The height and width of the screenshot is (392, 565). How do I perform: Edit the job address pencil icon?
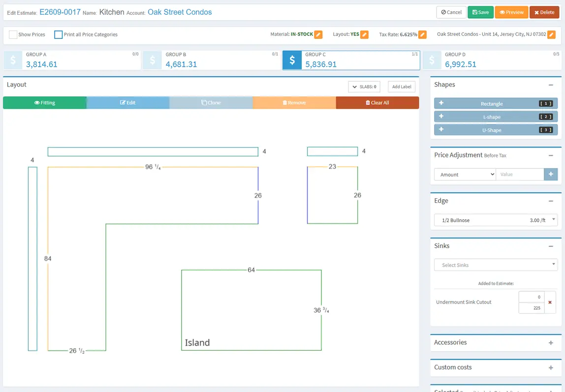[x=551, y=34]
